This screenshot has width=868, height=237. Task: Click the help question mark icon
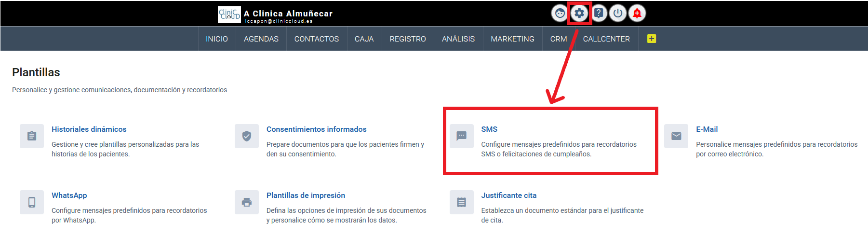coord(599,14)
